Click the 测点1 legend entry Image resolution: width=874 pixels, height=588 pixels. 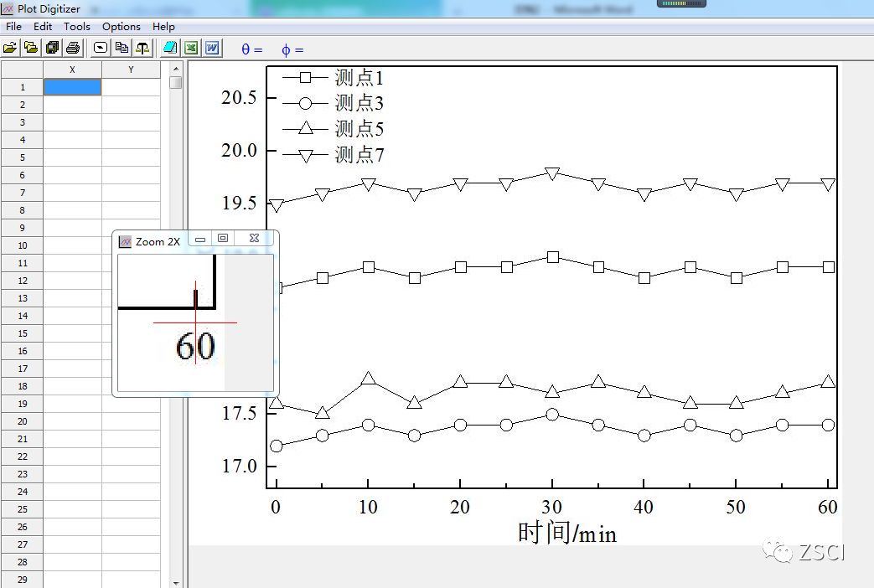coord(333,77)
